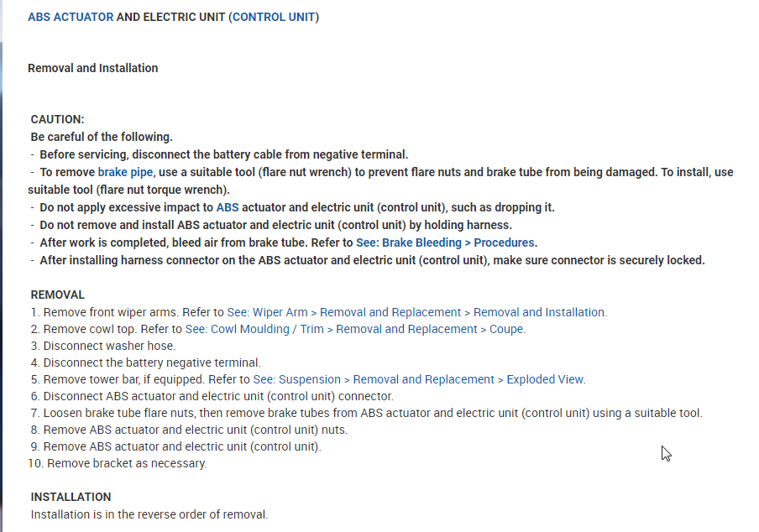Click the "INSTALLATION" section heading
This screenshot has width=759, height=532.
coord(71,497)
